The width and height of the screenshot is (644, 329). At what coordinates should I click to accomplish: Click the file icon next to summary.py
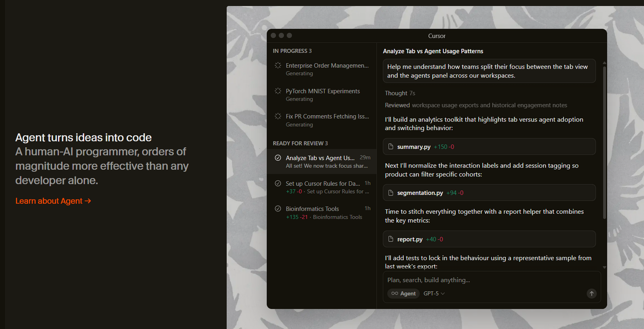pyautogui.click(x=391, y=147)
